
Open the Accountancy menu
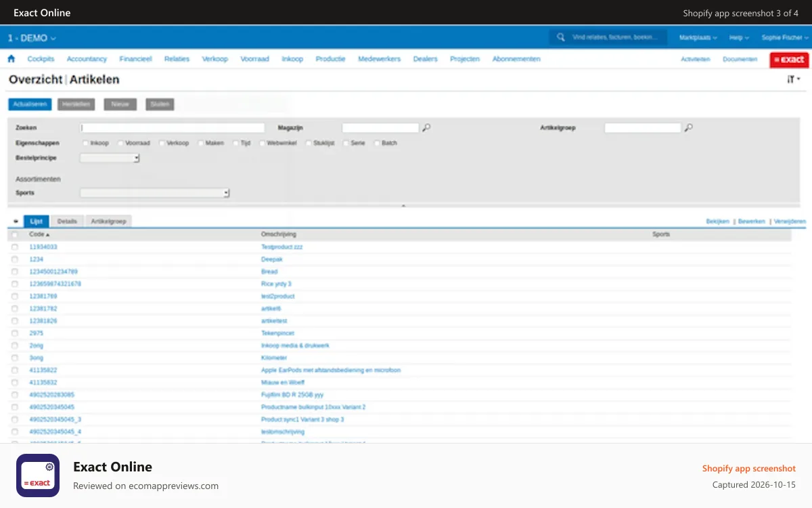(87, 59)
